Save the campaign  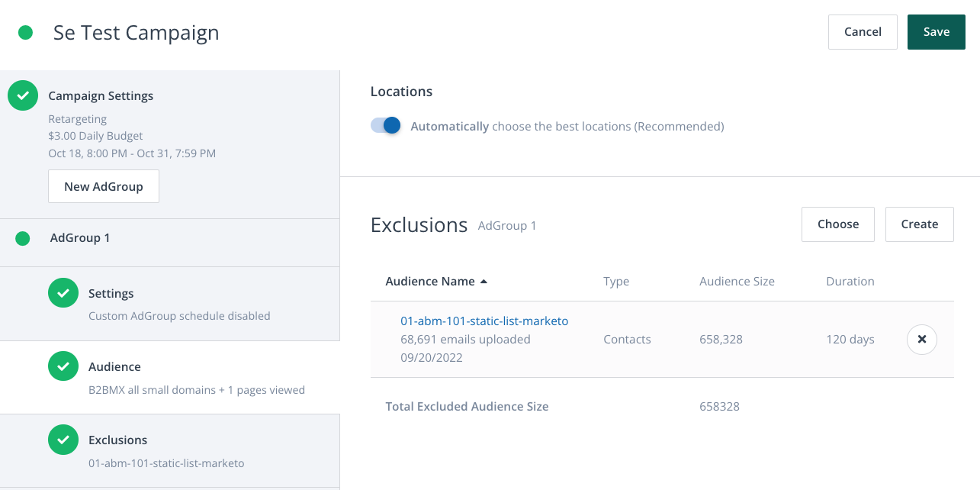tap(937, 32)
